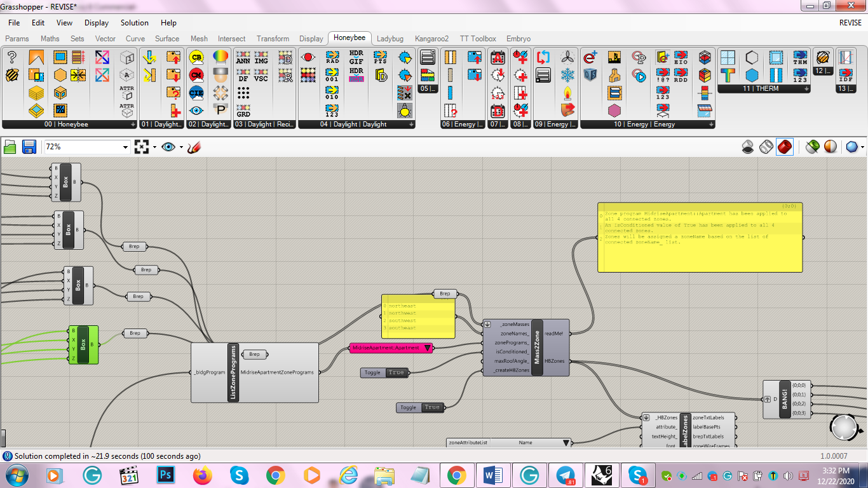
Task: Click the GRD grid-based recipe icon
Action: pyautogui.click(x=243, y=111)
